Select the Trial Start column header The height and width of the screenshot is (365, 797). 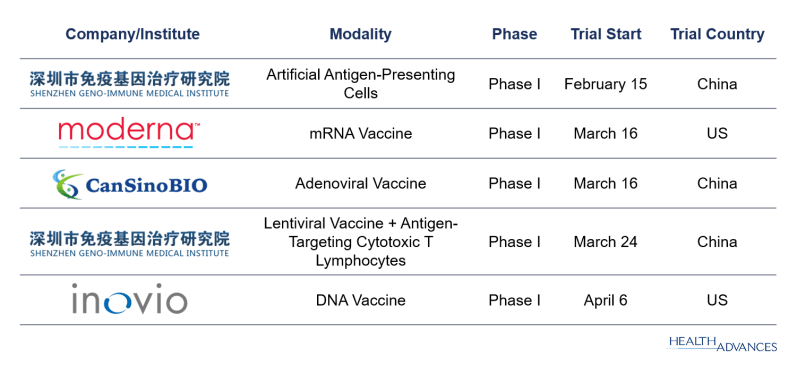point(606,35)
